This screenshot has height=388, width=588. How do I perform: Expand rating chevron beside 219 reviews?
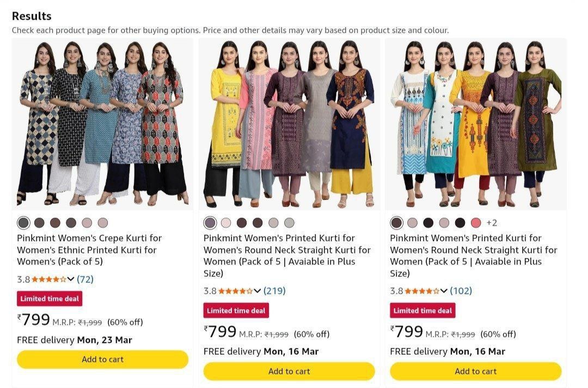tap(258, 291)
